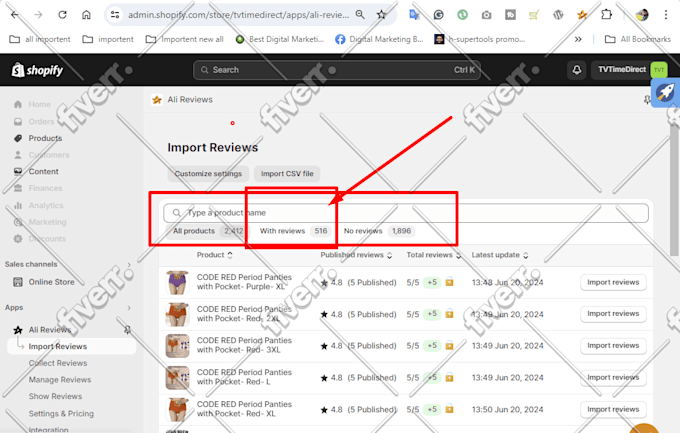This screenshot has height=433, width=680.
Task: Sort by Latest update column
Action: pos(500,255)
